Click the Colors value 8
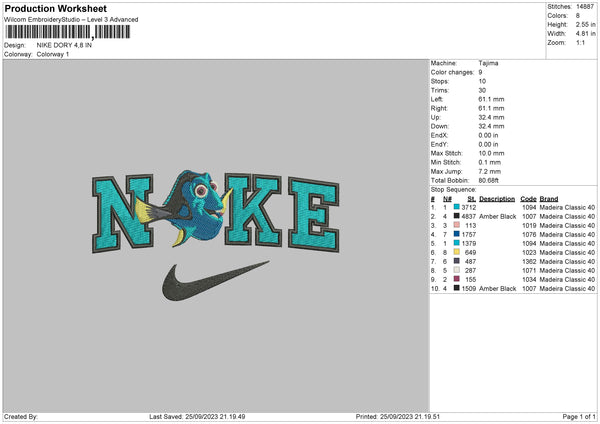The width and height of the screenshot is (600, 424). click(x=578, y=16)
